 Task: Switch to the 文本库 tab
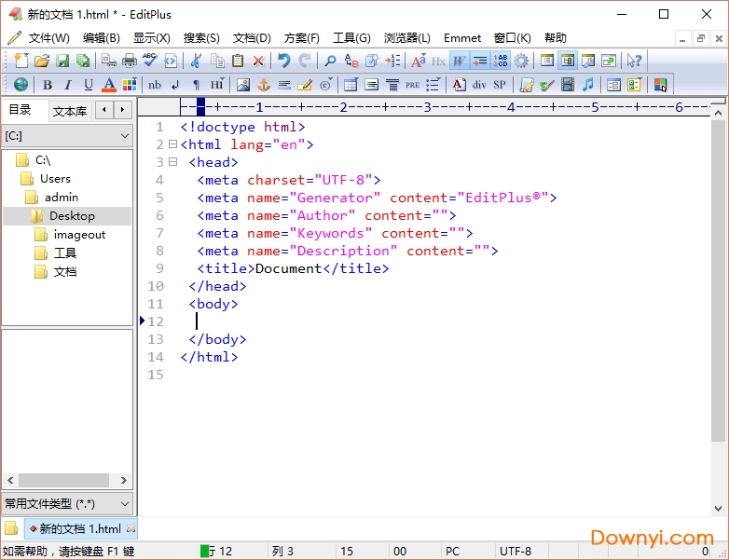pyautogui.click(x=70, y=111)
